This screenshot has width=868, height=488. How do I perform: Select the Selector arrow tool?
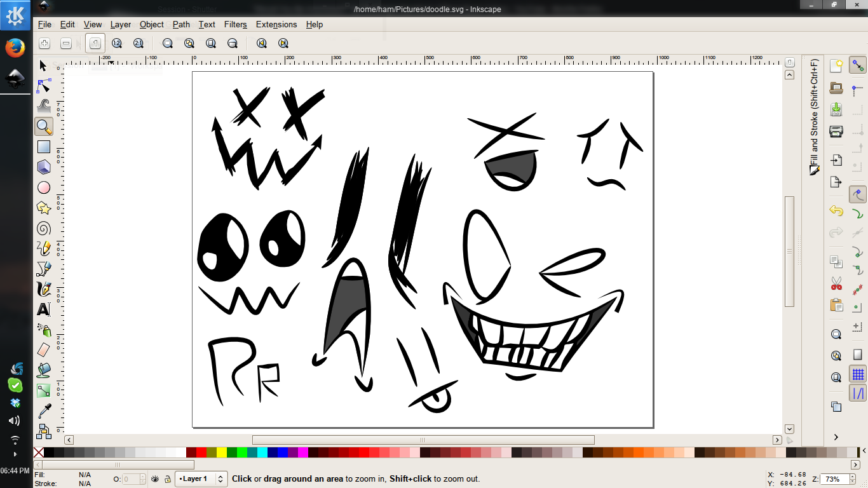(x=43, y=65)
